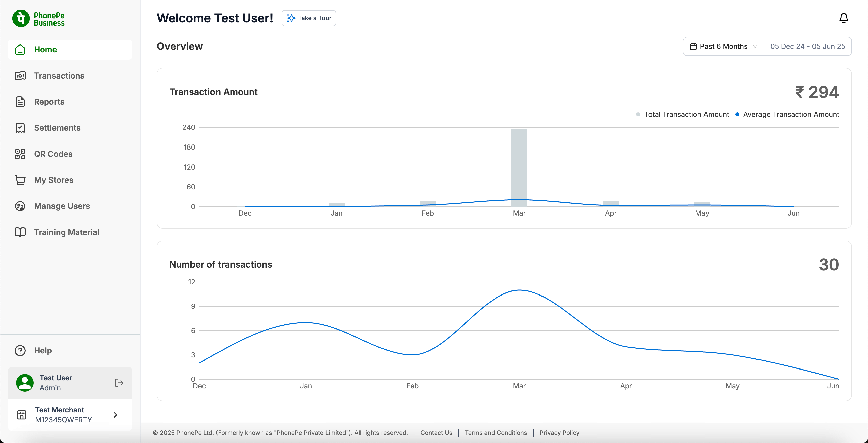Click the Training Material book icon

click(x=20, y=232)
